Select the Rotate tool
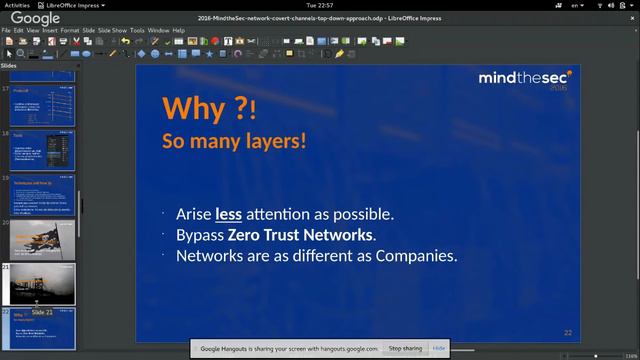The height and width of the screenshot is (360, 640). point(238,54)
